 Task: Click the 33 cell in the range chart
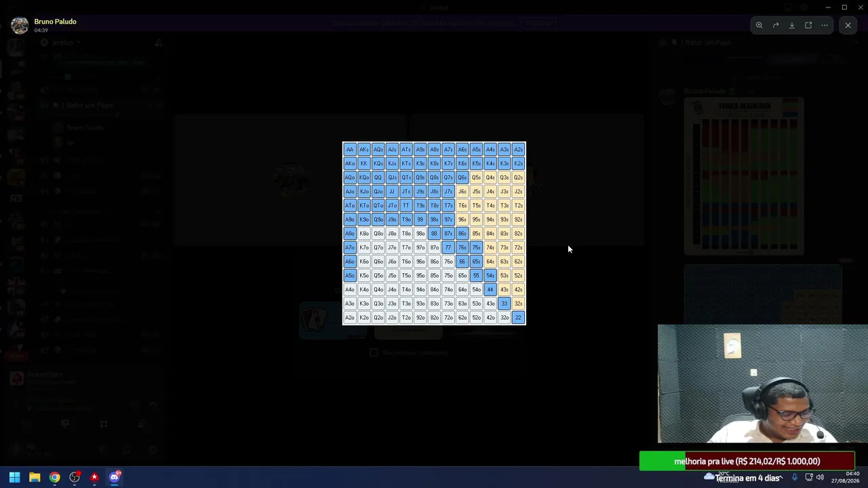tap(504, 304)
